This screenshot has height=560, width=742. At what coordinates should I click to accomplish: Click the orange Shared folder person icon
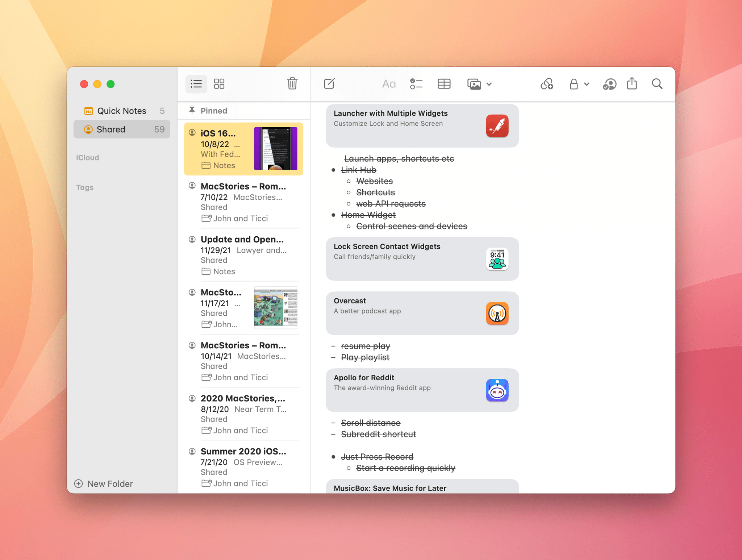(88, 129)
